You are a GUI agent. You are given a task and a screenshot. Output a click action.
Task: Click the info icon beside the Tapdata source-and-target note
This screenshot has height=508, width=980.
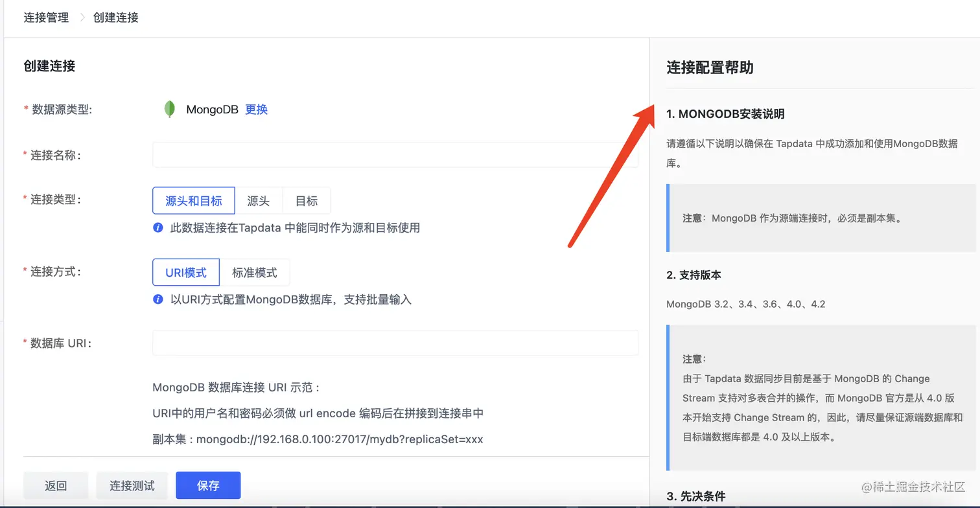(157, 228)
